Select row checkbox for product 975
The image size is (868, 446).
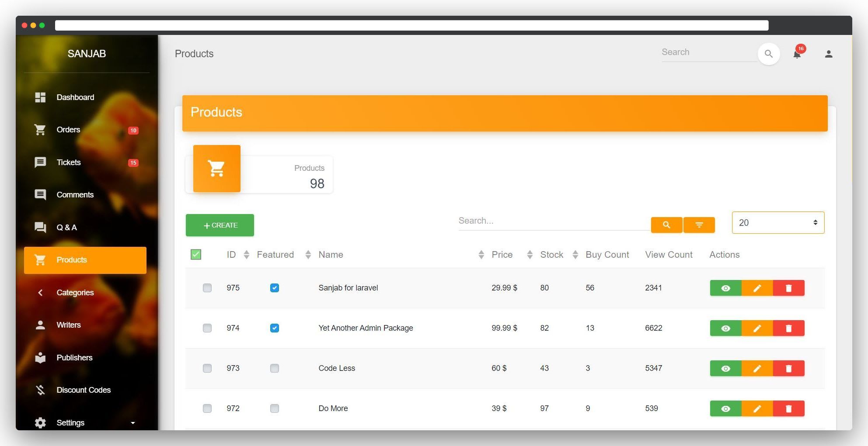[x=207, y=288]
